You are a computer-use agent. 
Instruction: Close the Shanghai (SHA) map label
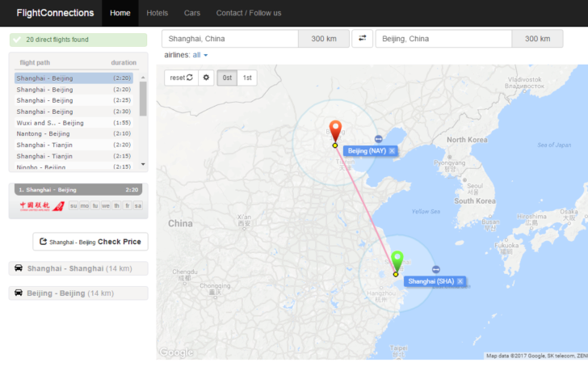460,281
